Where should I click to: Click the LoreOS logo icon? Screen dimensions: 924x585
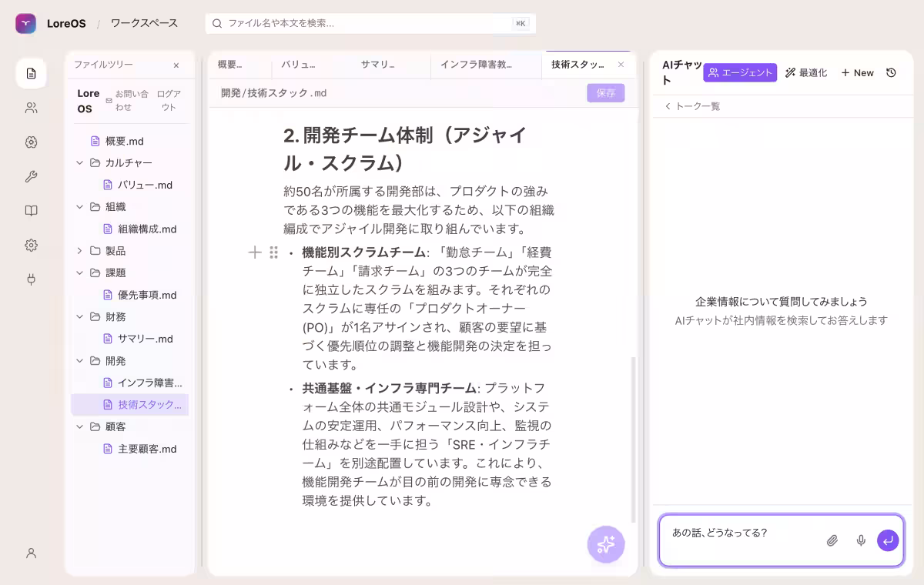pyautogui.click(x=25, y=24)
